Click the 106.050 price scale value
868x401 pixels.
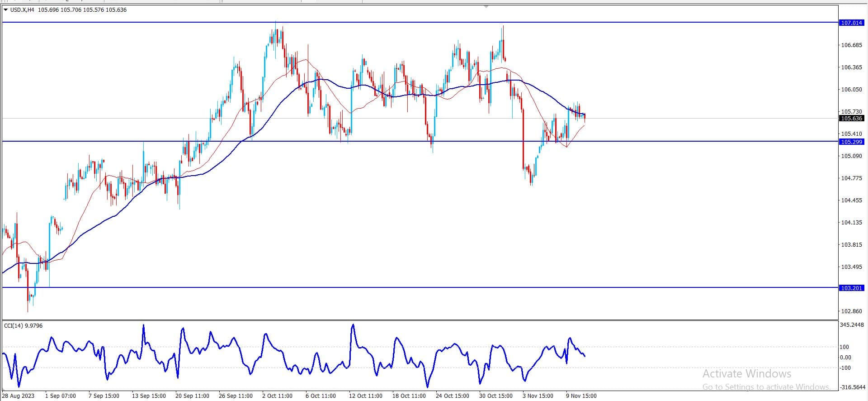coord(851,90)
